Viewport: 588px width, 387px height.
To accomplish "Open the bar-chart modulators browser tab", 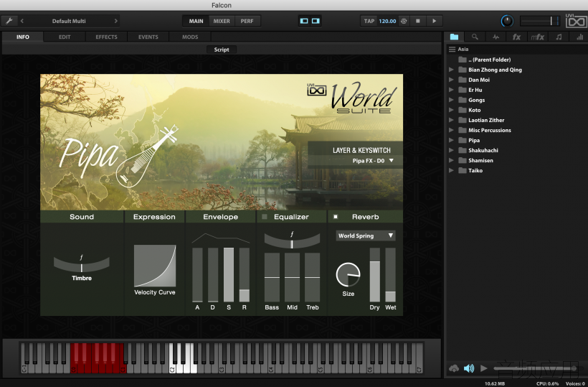I will coord(579,37).
